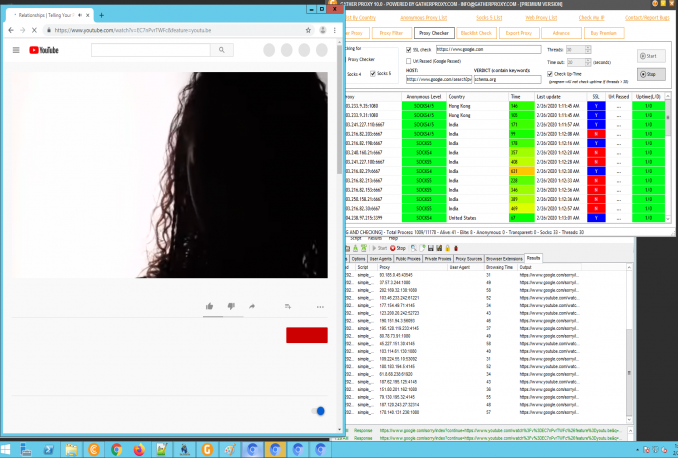Open the Socks 5 List link

click(x=491, y=18)
